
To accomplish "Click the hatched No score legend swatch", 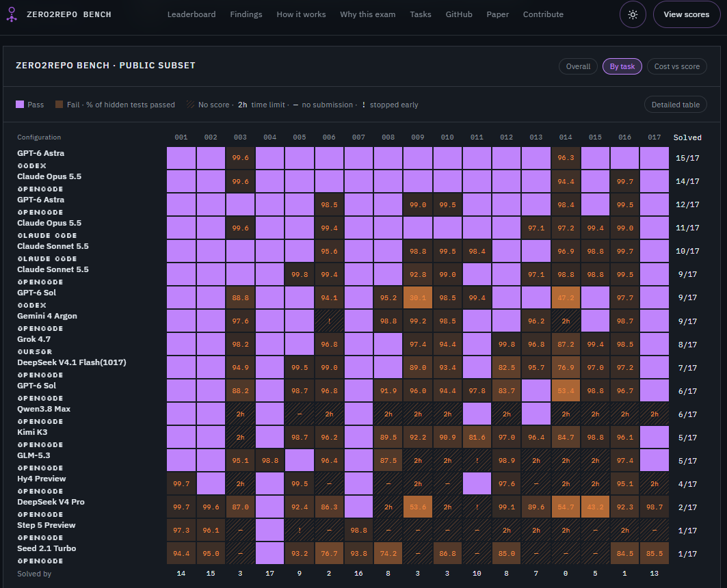I will [191, 105].
